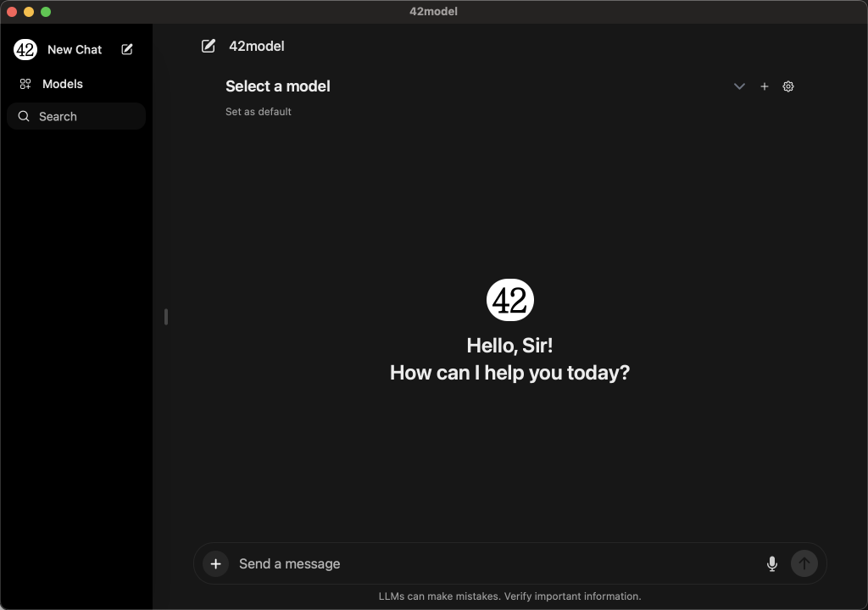Open model settings via the gear icon
Image resolution: width=868 pixels, height=610 pixels.
tap(788, 86)
